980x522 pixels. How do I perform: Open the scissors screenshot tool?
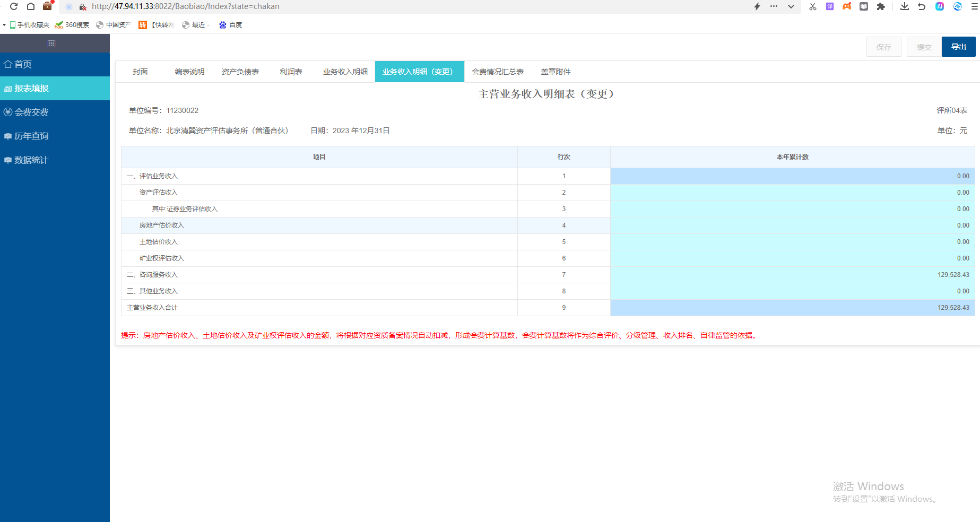click(x=812, y=6)
